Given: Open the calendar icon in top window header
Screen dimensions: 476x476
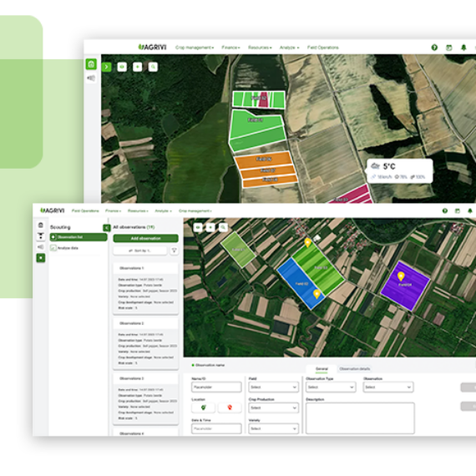Looking at the screenshot, I should click(449, 48).
